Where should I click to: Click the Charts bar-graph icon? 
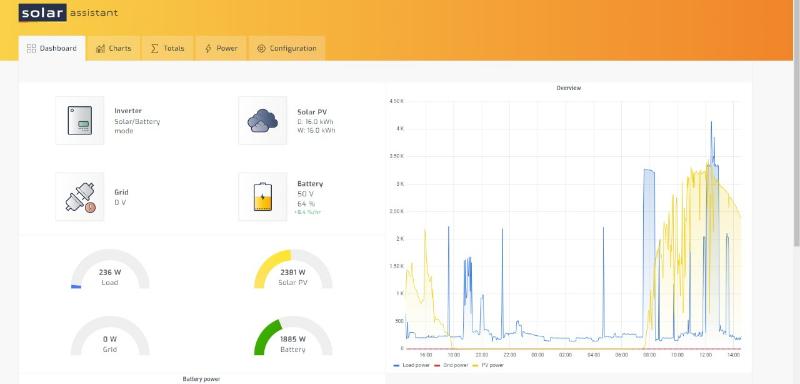(x=100, y=48)
